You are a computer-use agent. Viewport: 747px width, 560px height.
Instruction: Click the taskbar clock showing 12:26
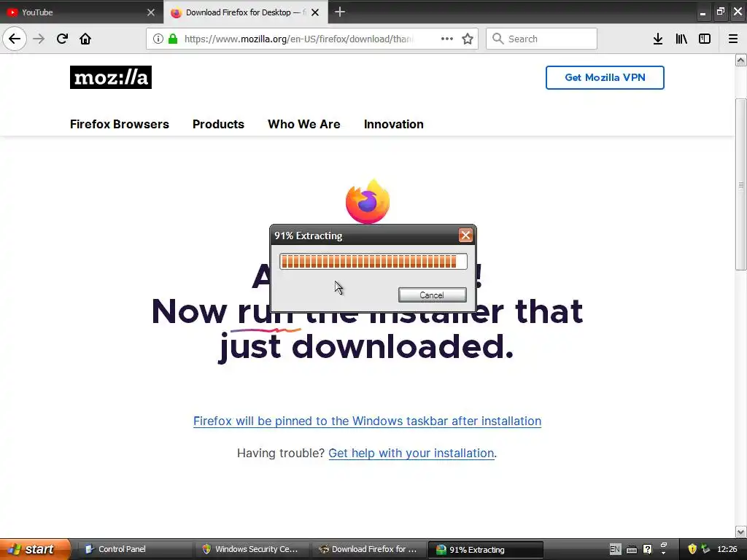tap(727, 549)
